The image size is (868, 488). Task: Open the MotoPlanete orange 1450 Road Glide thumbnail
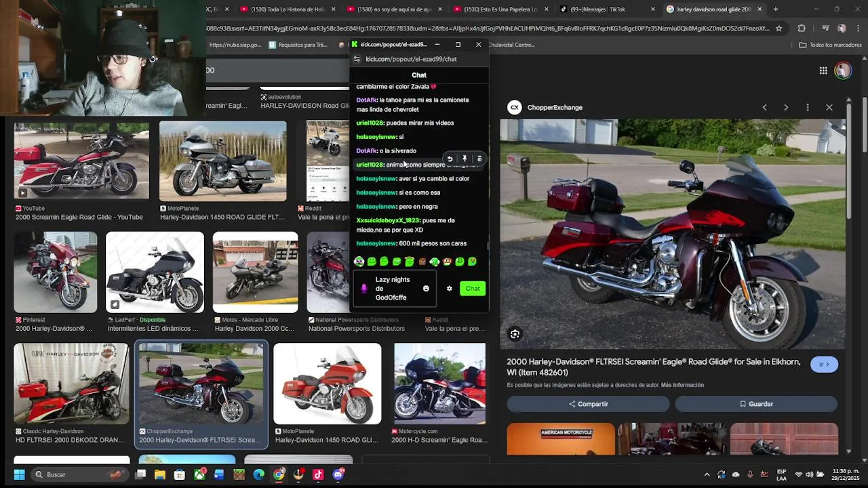[327, 384]
